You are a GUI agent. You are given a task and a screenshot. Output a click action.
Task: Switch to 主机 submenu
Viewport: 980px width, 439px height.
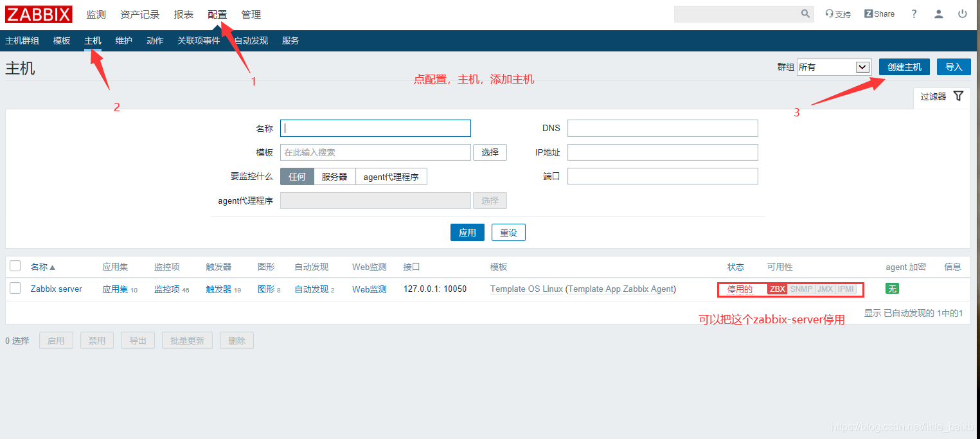pos(93,40)
